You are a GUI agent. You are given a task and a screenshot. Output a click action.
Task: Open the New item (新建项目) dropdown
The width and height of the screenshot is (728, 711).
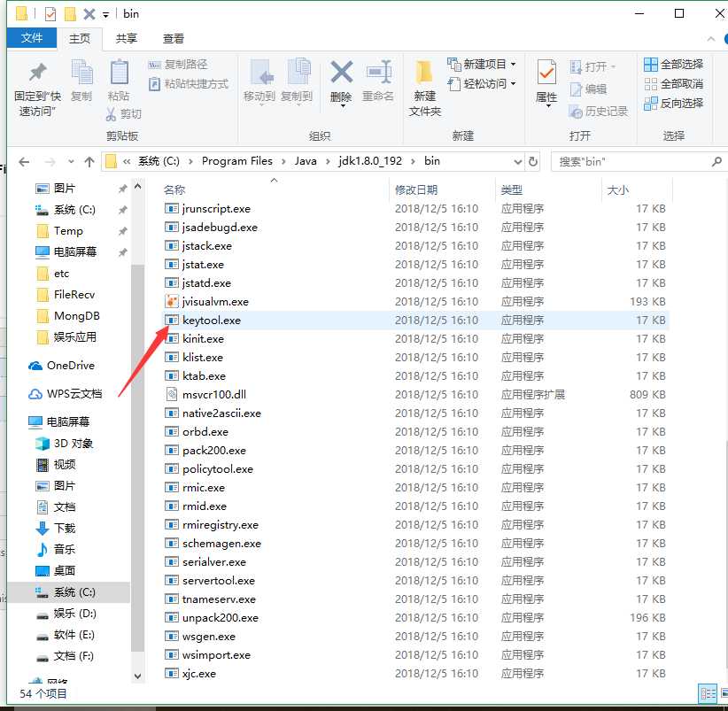(x=482, y=64)
